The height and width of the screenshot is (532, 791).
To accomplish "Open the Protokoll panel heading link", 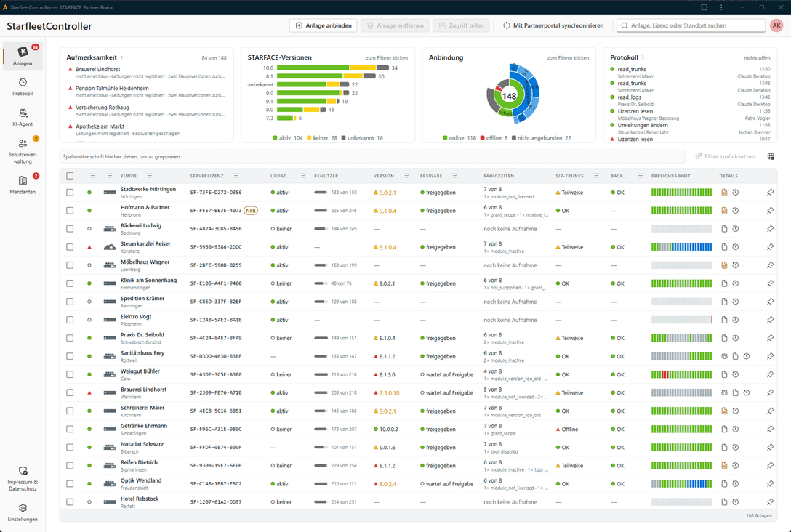I will [627, 57].
